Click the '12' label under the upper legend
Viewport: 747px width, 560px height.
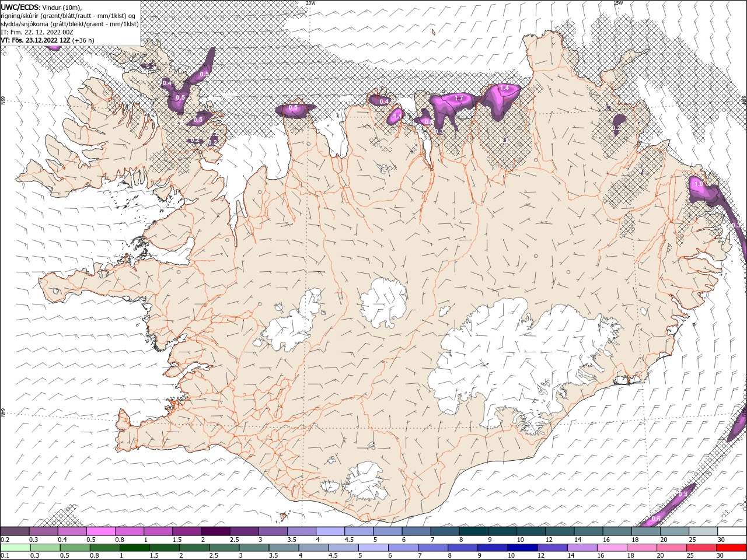click(x=548, y=540)
